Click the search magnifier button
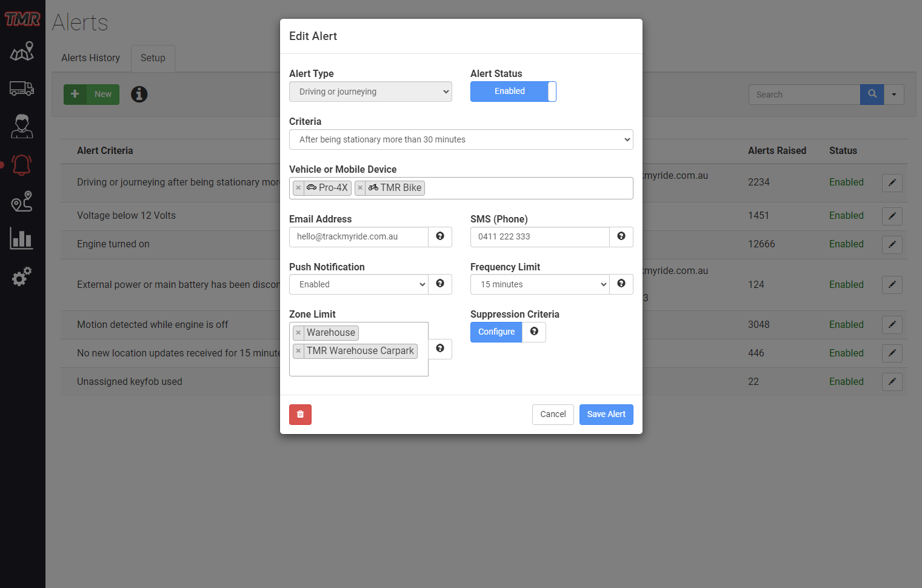 click(x=872, y=94)
